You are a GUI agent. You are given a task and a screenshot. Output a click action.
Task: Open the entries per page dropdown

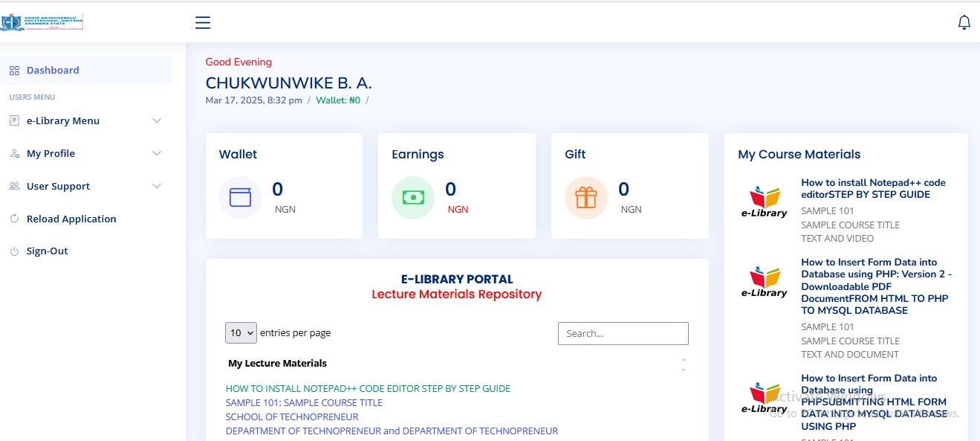(241, 332)
